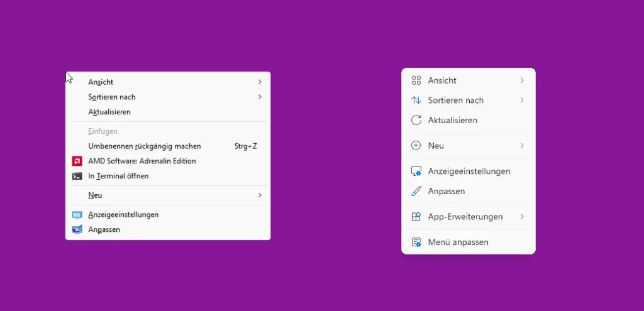This screenshot has width=644, height=311.
Task: Click the Anpassen personalize icon in classic menu
Action: pos(77,229)
